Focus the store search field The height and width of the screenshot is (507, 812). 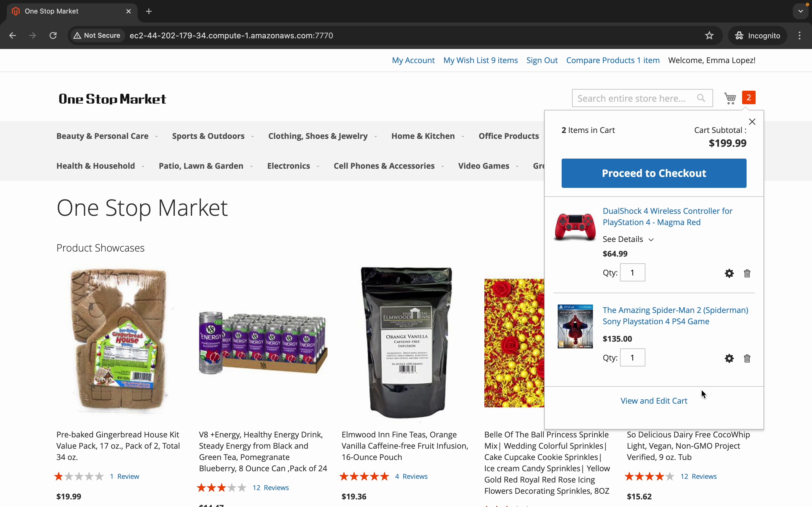(632, 98)
